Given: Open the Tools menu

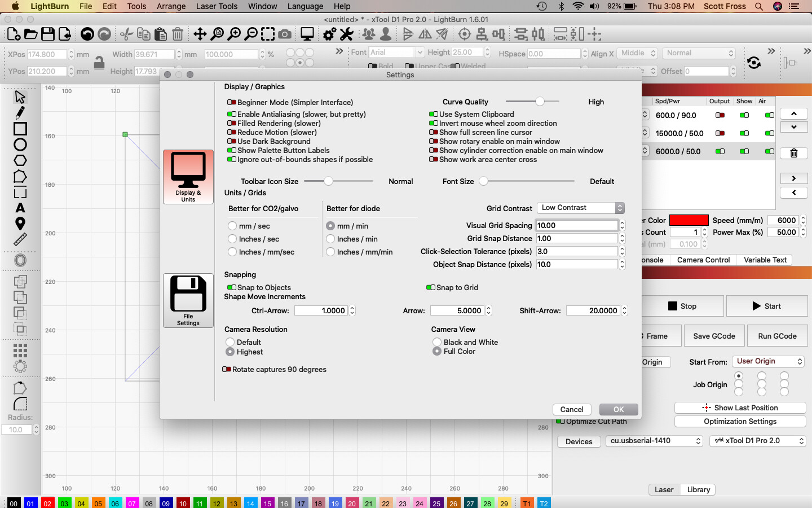Looking at the screenshot, I should pyautogui.click(x=136, y=6).
